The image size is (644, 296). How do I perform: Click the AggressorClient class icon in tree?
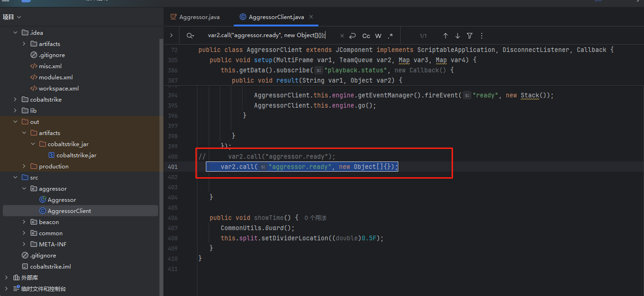click(43, 211)
